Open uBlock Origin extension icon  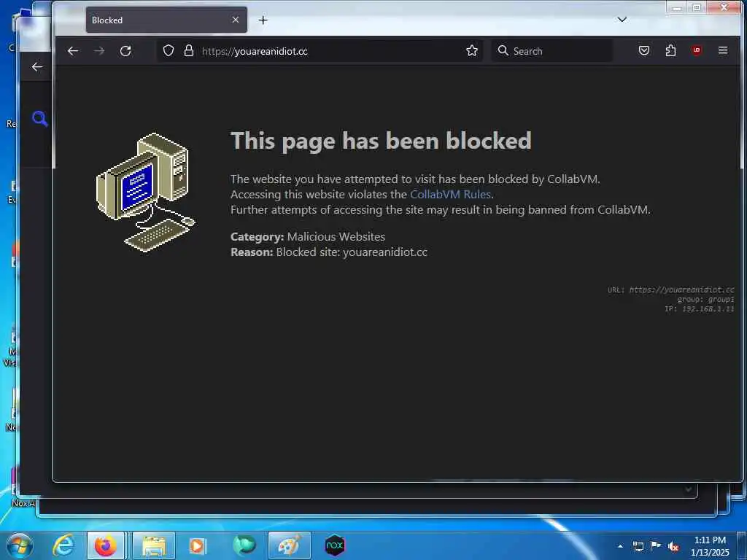(697, 50)
